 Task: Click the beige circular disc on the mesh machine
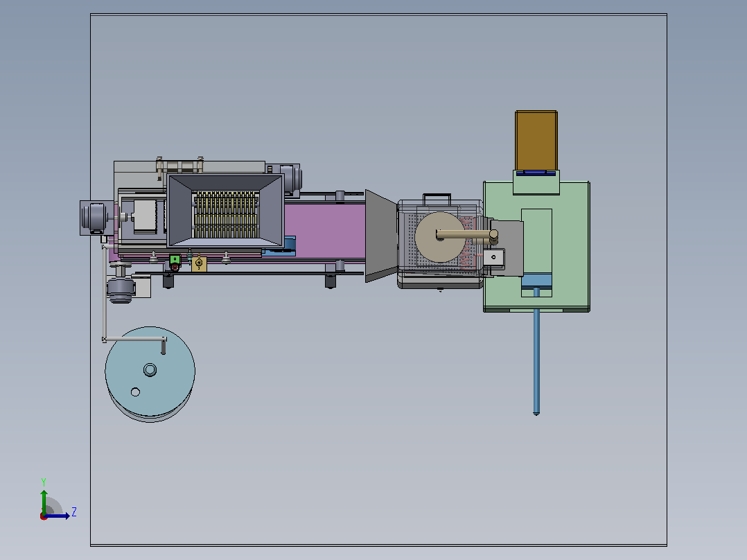440,237
